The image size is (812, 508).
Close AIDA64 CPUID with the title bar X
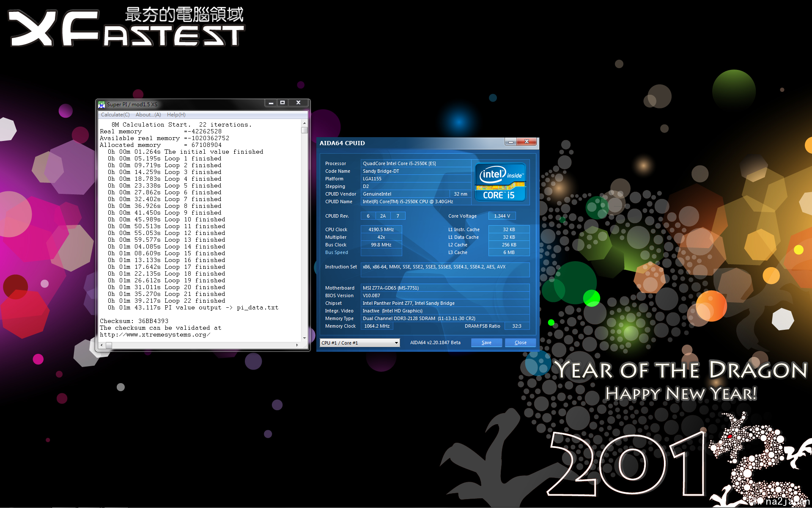(x=527, y=142)
